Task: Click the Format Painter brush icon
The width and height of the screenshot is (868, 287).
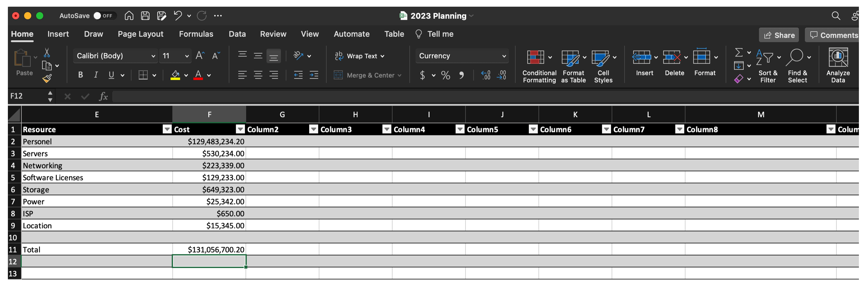Action: pyautogui.click(x=47, y=79)
